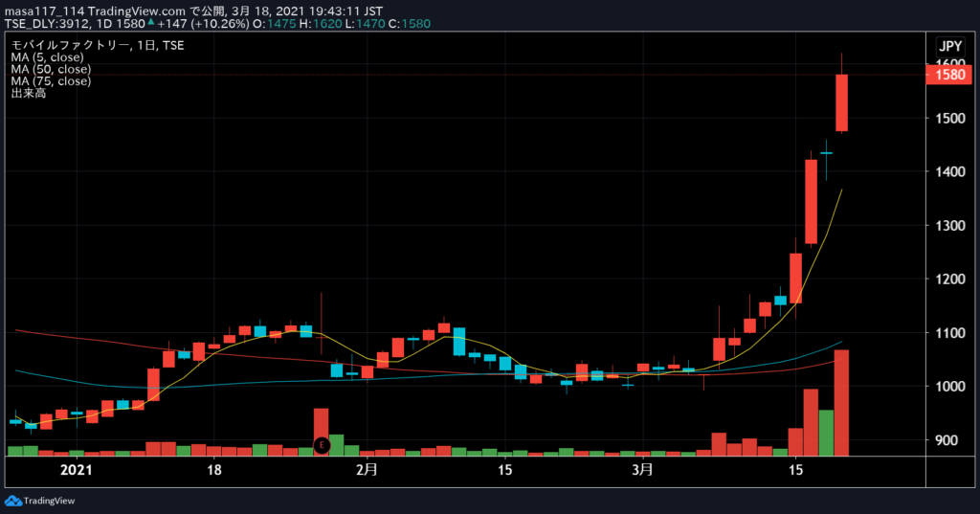Click the +147 (+10.26%) change value
Viewport: 980px width, 514px height.
pos(203,24)
